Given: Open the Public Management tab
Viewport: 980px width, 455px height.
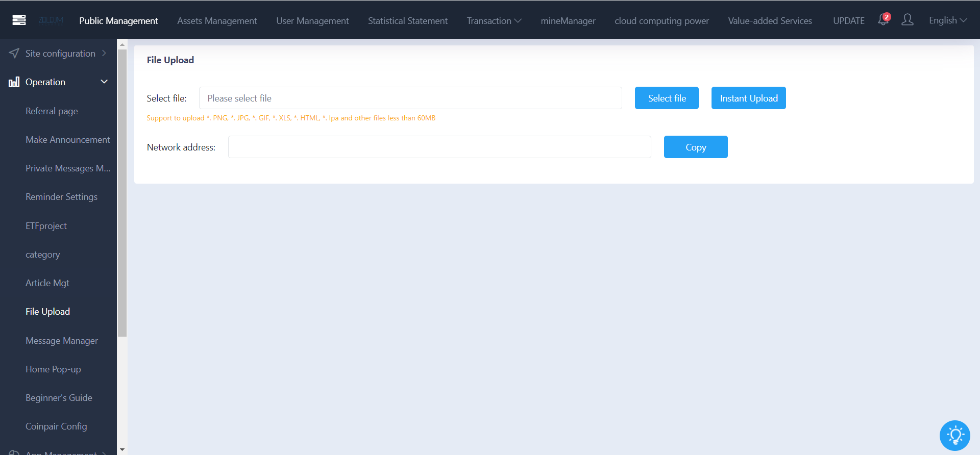Looking at the screenshot, I should tap(118, 21).
